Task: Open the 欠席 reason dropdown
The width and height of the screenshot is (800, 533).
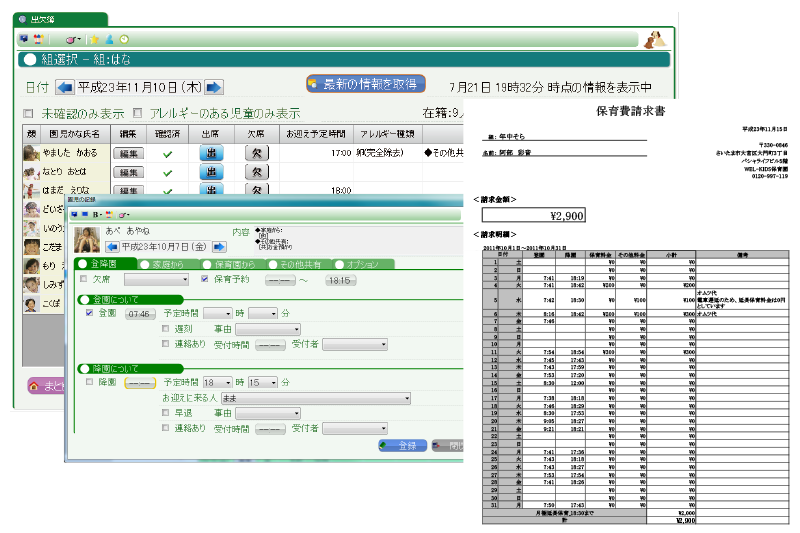Action: 157,280
